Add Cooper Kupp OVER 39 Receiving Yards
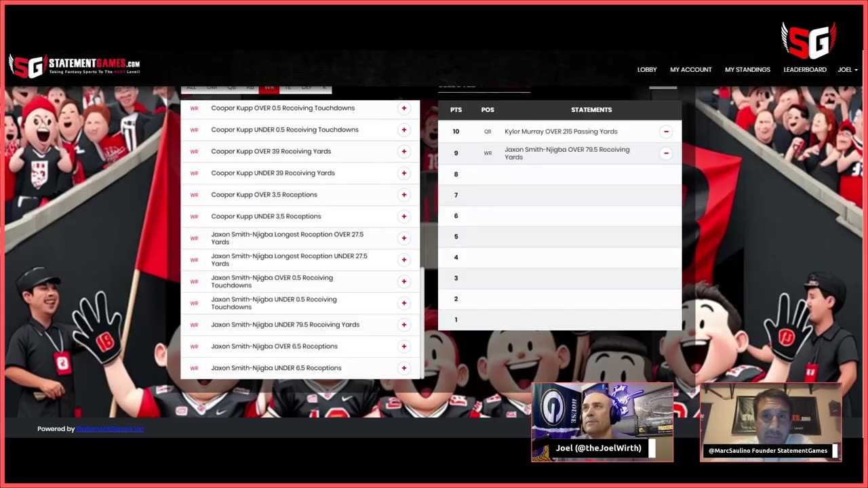Screen dimensions: 868x488 pyautogui.click(x=404, y=152)
